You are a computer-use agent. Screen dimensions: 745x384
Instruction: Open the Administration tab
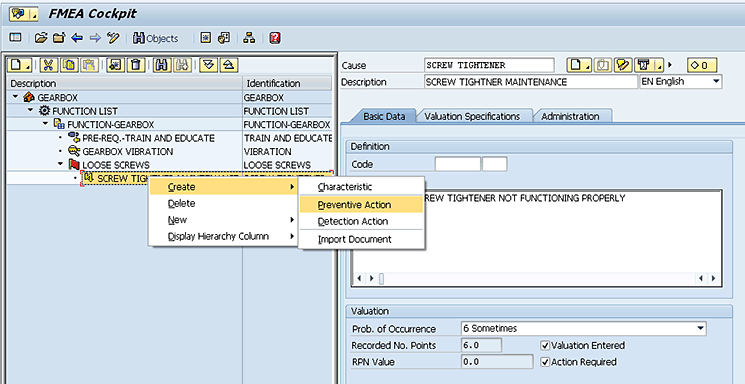point(570,116)
